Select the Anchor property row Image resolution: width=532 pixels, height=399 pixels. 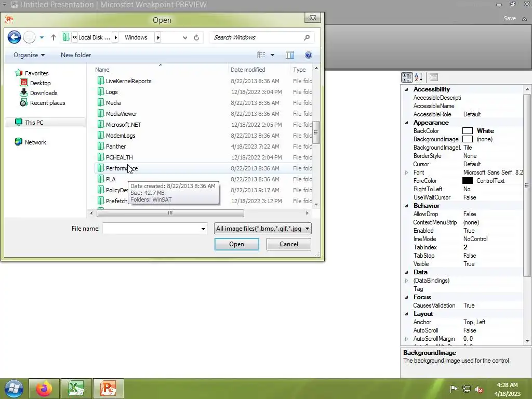point(462,322)
